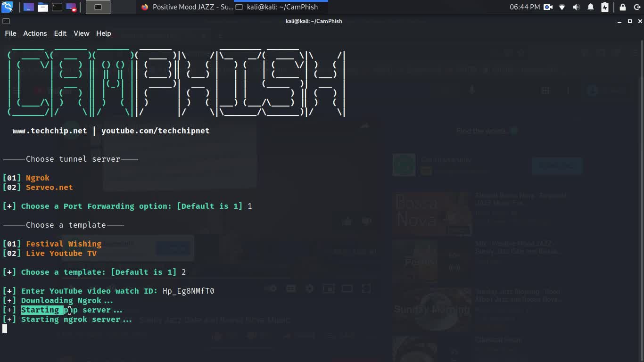Click the 'Choose a template' dashed heading
The width and height of the screenshot is (644, 362).
click(64, 225)
